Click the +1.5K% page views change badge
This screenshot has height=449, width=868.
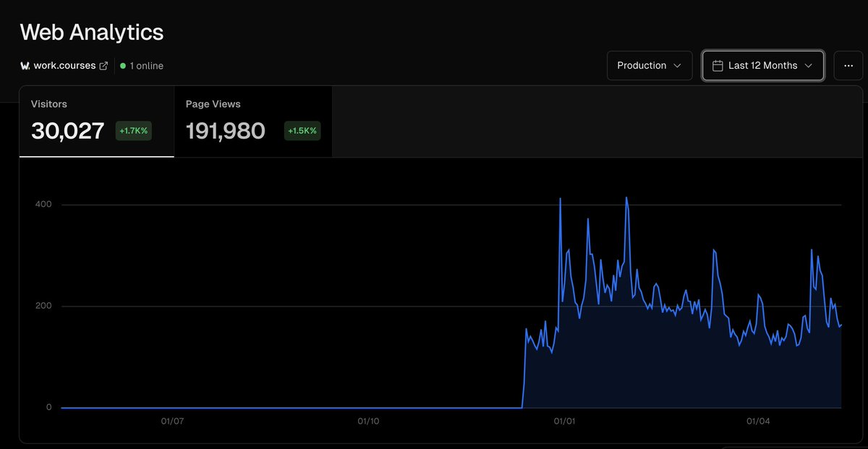302,131
